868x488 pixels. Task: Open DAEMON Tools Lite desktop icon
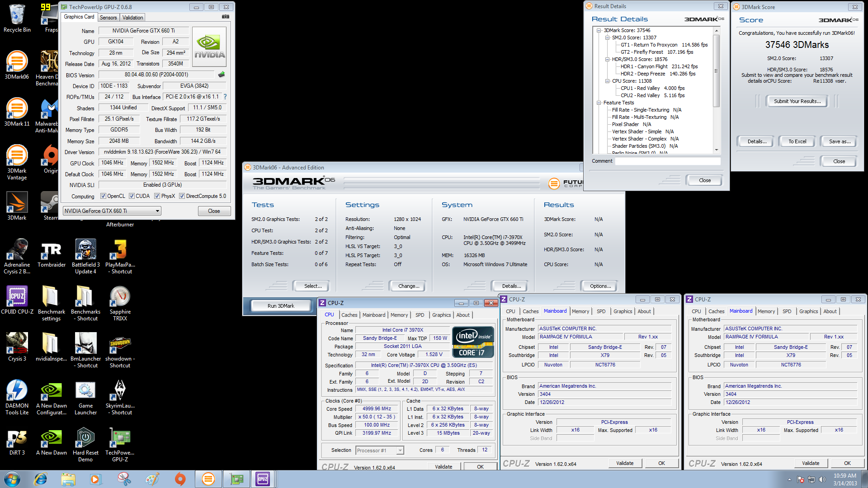(x=17, y=397)
